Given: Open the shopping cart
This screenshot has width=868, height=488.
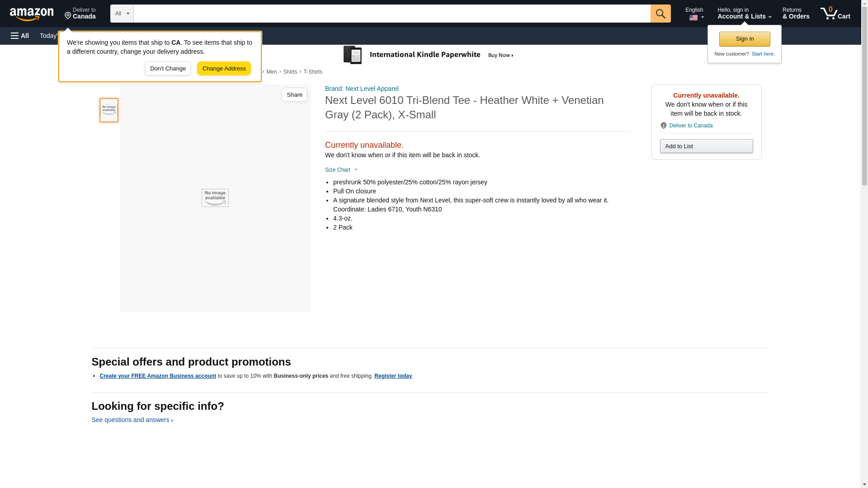Looking at the screenshot, I should pos(835,14).
